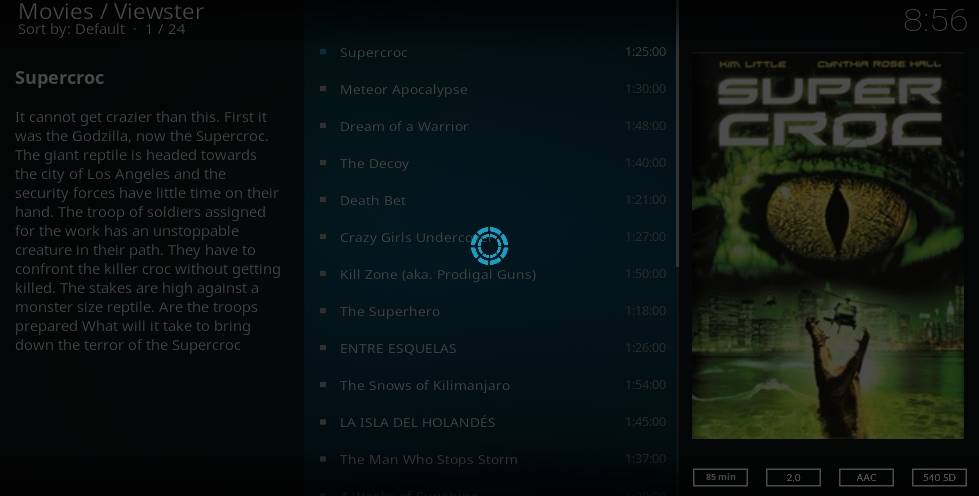Click the list scrollbar handle

point(677,134)
